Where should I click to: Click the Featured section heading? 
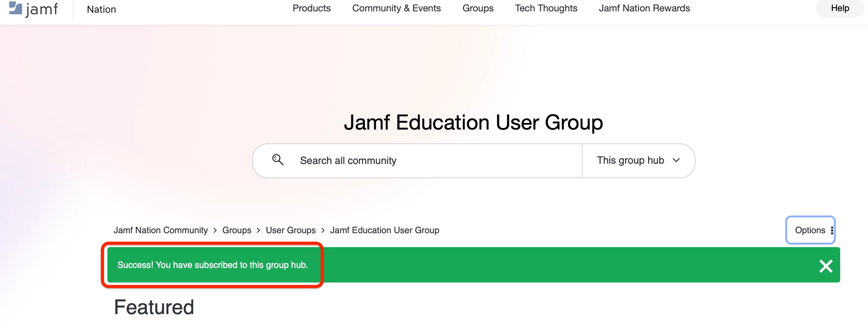[x=154, y=307]
